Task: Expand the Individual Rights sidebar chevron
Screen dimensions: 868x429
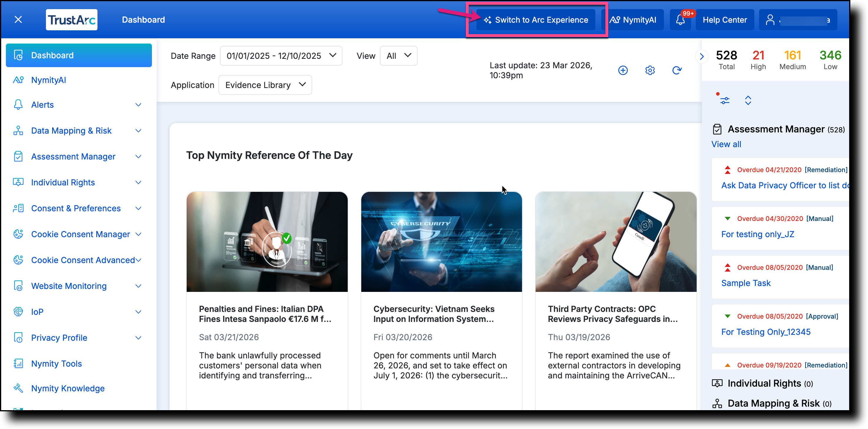Action: [138, 182]
